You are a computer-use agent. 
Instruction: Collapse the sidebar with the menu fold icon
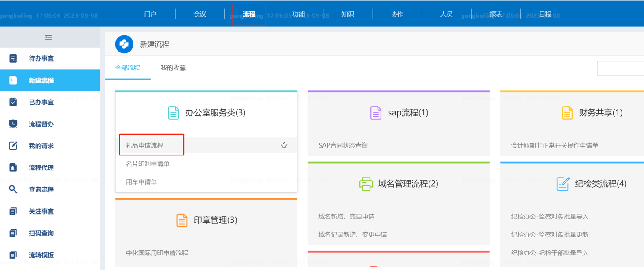[48, 37]
